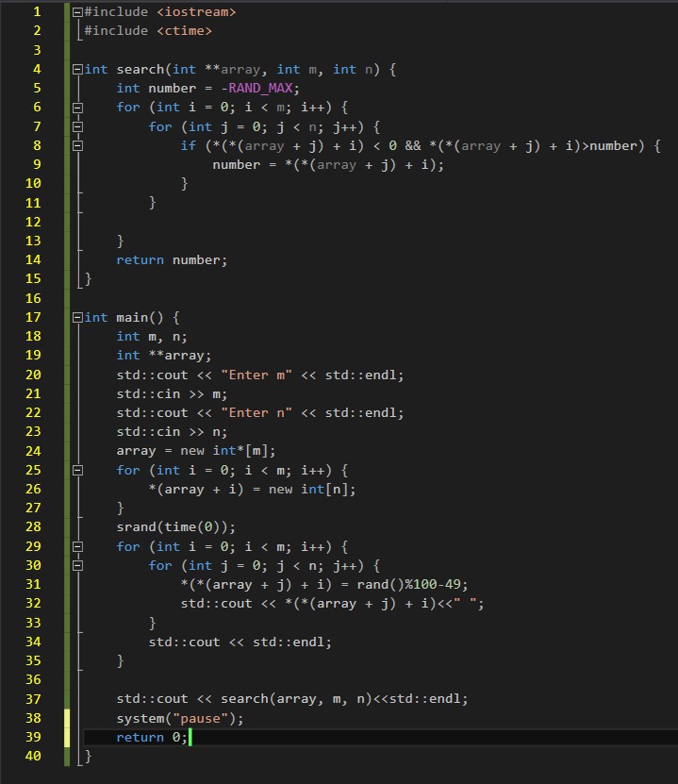This screenshot has height=784, width=678.
Task: Click the main function name
Action: pos(132,318)
